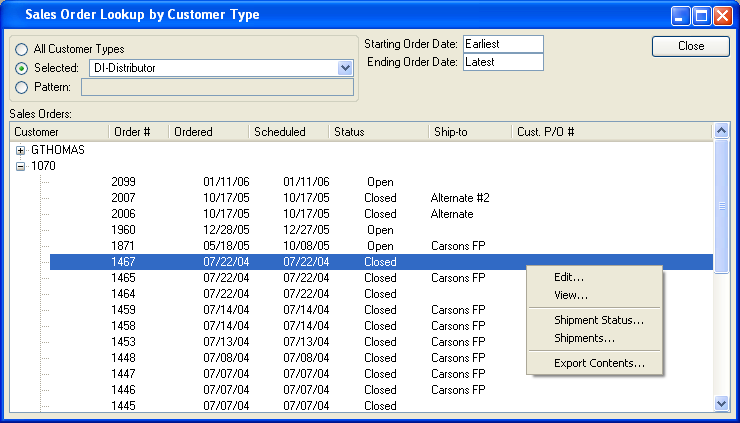Click the Ending Order Date field
The height and width of the screenshot is (423, 740).
tap(502, 62)
